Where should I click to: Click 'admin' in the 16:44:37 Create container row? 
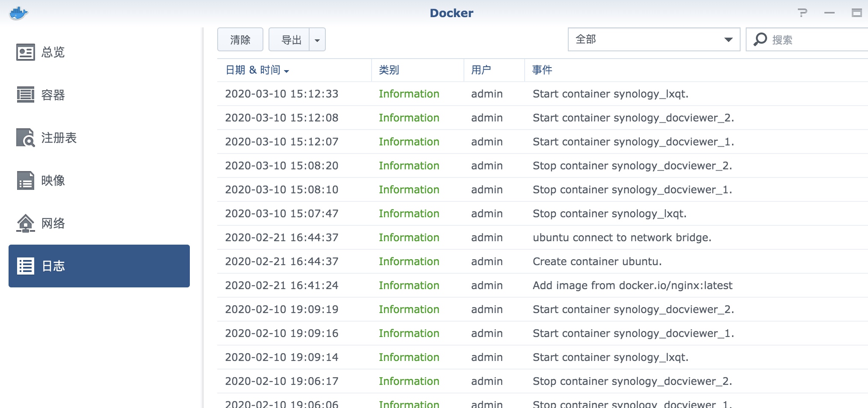(x=487, y=261)
